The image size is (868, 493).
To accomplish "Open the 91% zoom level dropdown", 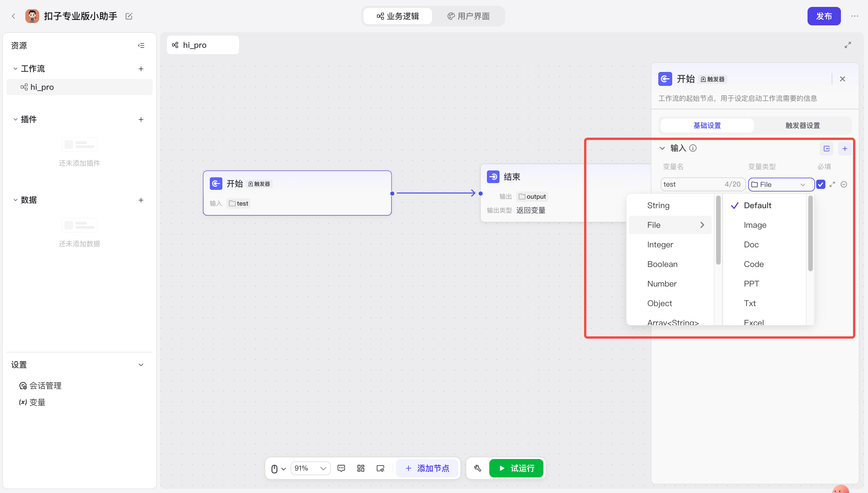I will coord(310,468).
